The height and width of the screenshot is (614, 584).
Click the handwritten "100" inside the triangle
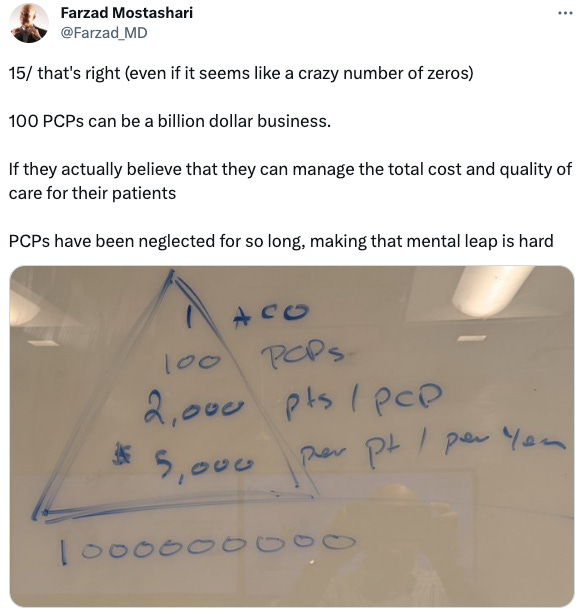point(192,363)
